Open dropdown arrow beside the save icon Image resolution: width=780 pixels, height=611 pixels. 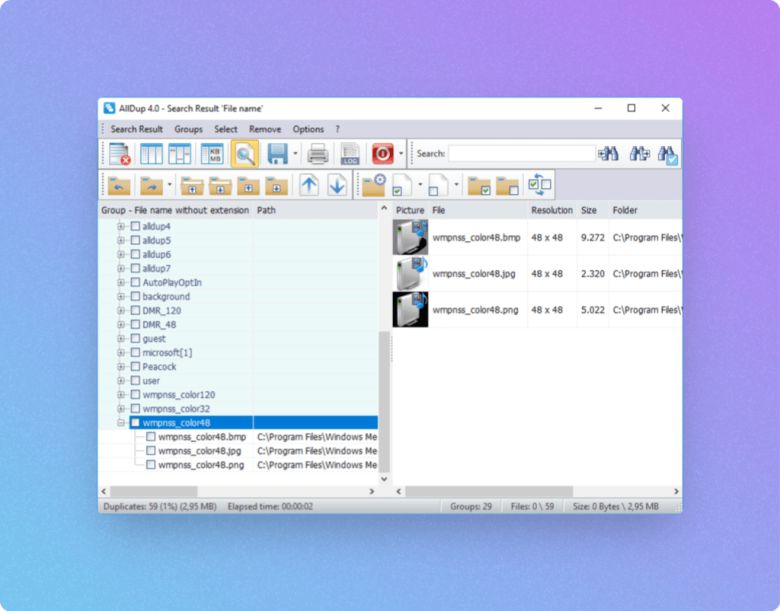[x=296, y=154]
